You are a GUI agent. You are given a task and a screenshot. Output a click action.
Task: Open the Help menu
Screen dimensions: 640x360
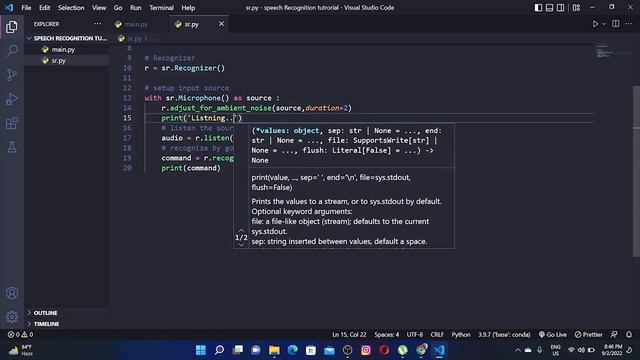pos(188,8)
